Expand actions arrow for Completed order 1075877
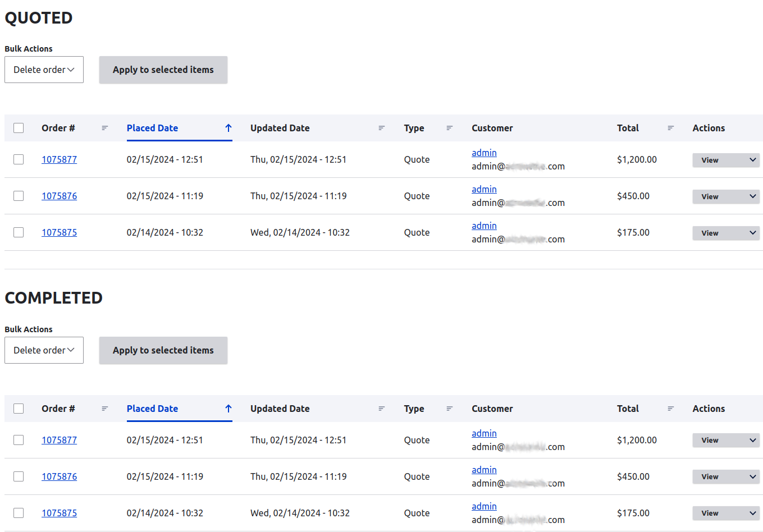 [x=753, y=441]
